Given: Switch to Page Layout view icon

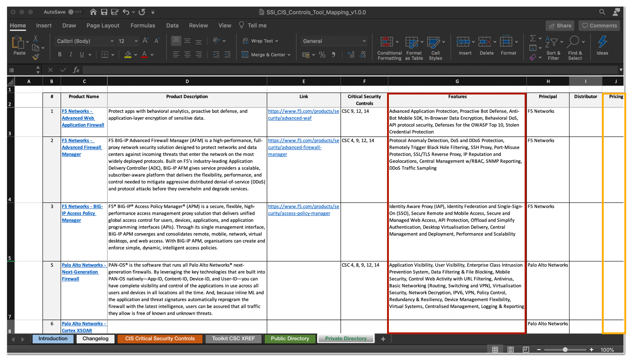Looking at the screenshot, I should [510, 349].
